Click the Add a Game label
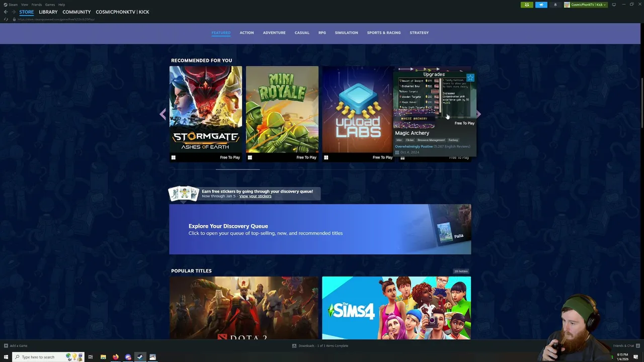644x362 pixels. [x=19, y=345]
